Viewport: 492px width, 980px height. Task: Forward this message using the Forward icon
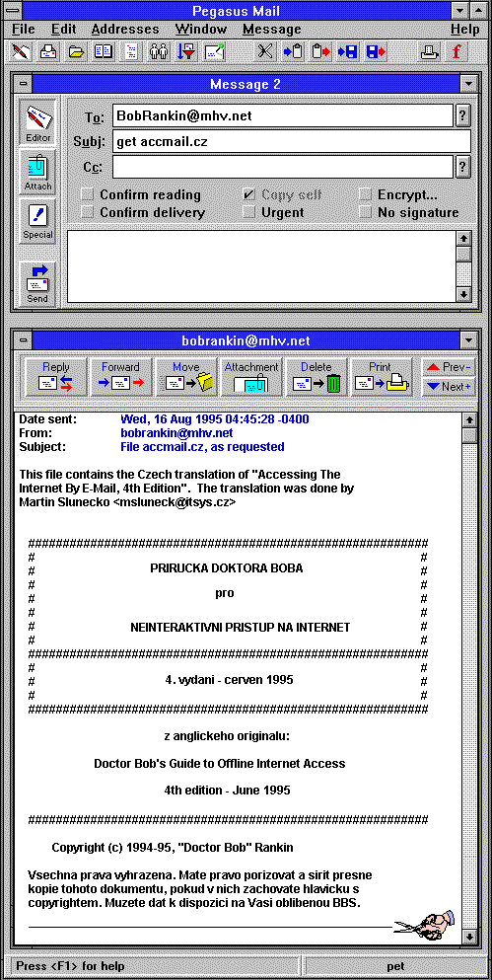[120, 377]
